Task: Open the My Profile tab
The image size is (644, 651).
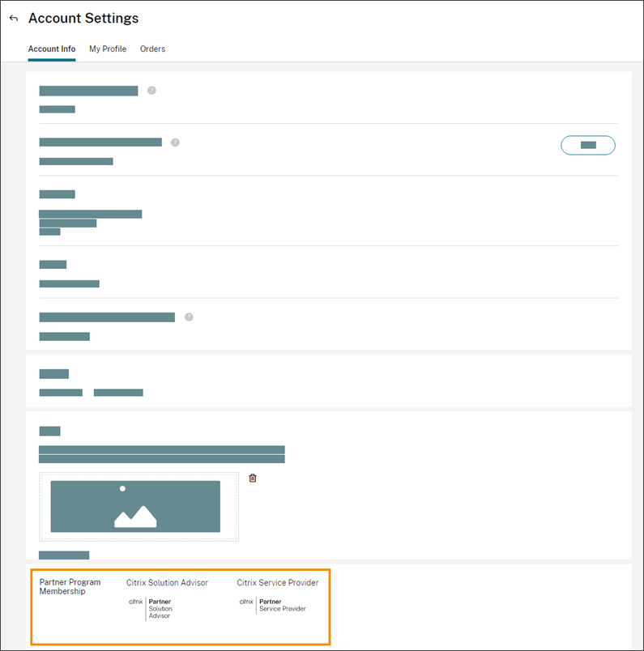Action: point(108,49)
